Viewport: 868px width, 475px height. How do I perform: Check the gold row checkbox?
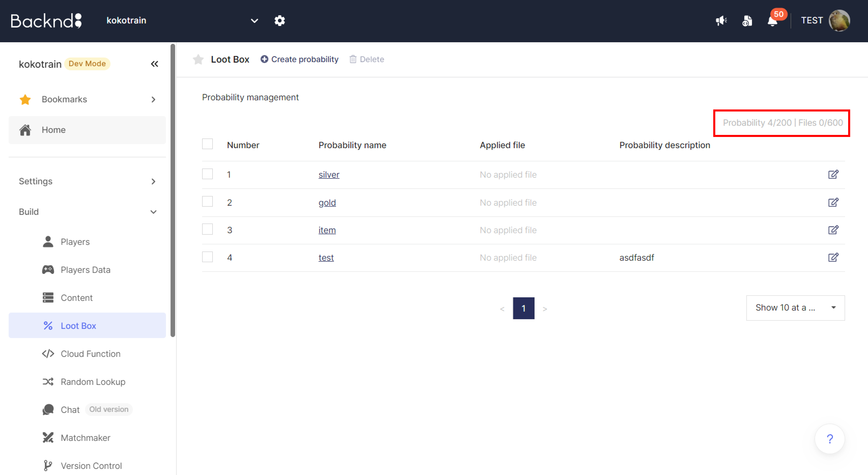pyautogui.click(x=207, y=201)
